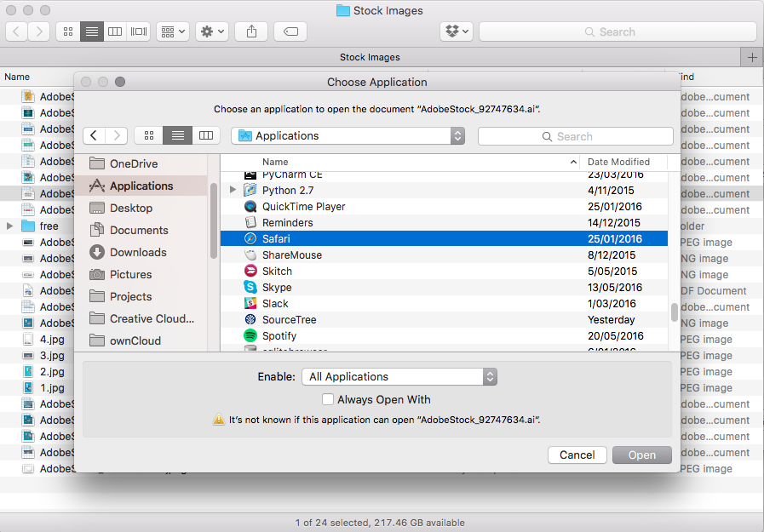Choose Slack from the applications list

tap(274, 304)
